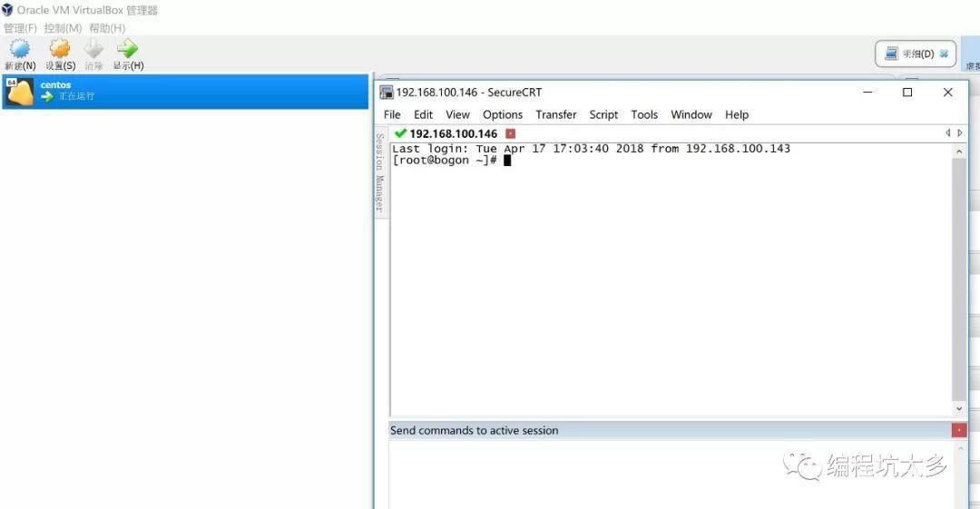Click the green connected checkmark on session tab
Screen dimensions: 980x509
coord(401,133)
